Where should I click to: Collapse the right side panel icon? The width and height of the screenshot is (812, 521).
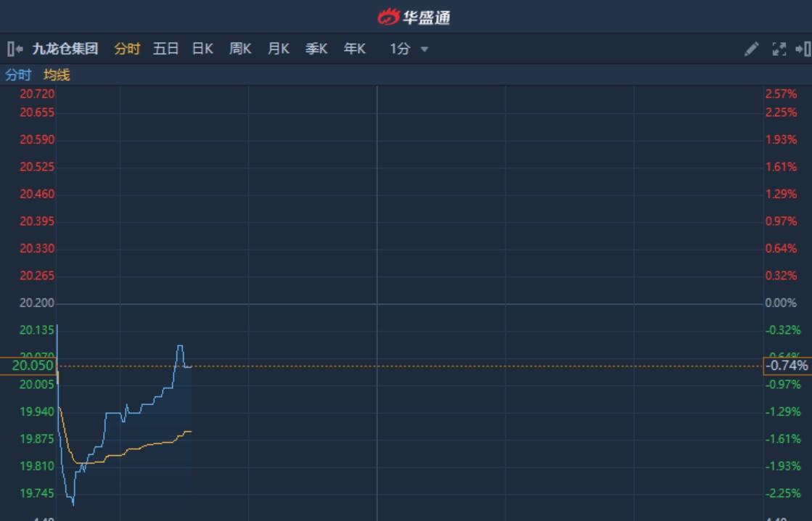click(803, 49)
